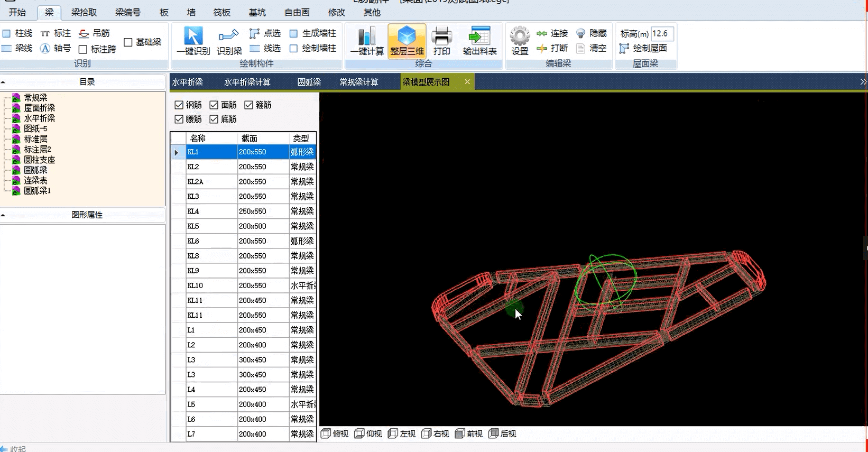This screenshot has width=868, height=452.
Task: Open 输出料表 export icon
Action: pyautogui.click(x=479, y=37)
